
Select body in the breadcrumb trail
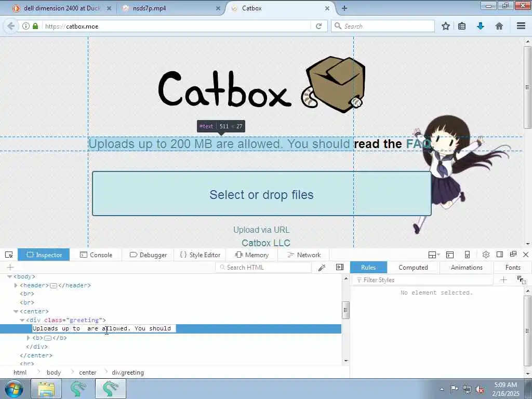(x=54, y=373)
